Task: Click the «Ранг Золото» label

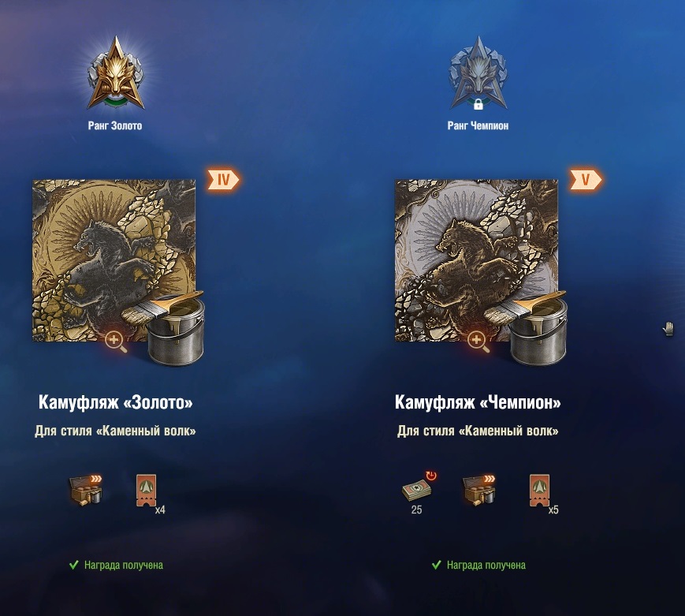Action: point(115,126)
